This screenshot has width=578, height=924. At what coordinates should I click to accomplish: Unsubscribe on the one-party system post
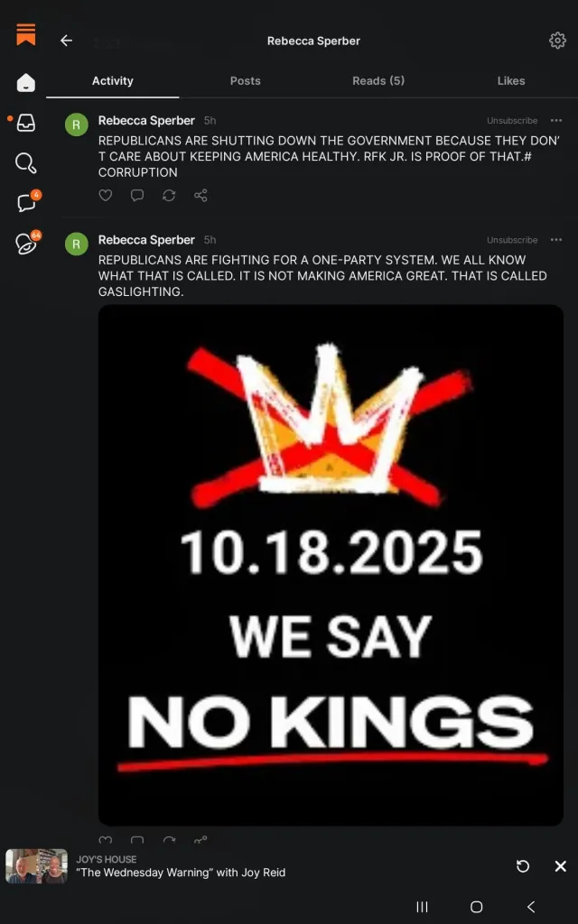pyautogui.click(x=512, y=240)
